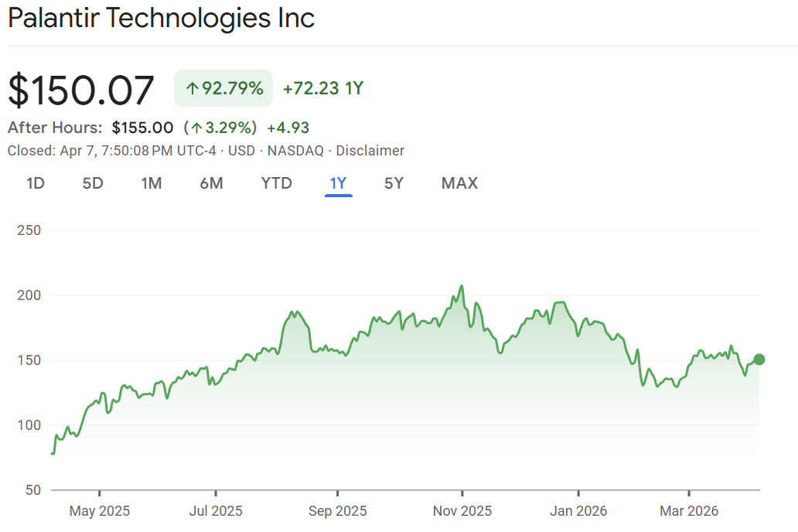This screenshot has width=798, height=532.
Task: Select the 1M time range
Action: point(152,183)
